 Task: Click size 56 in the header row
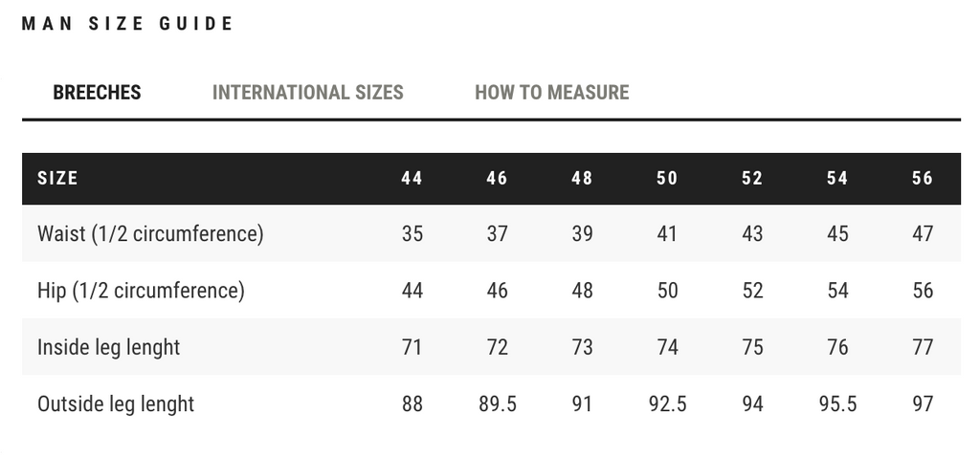923,178
